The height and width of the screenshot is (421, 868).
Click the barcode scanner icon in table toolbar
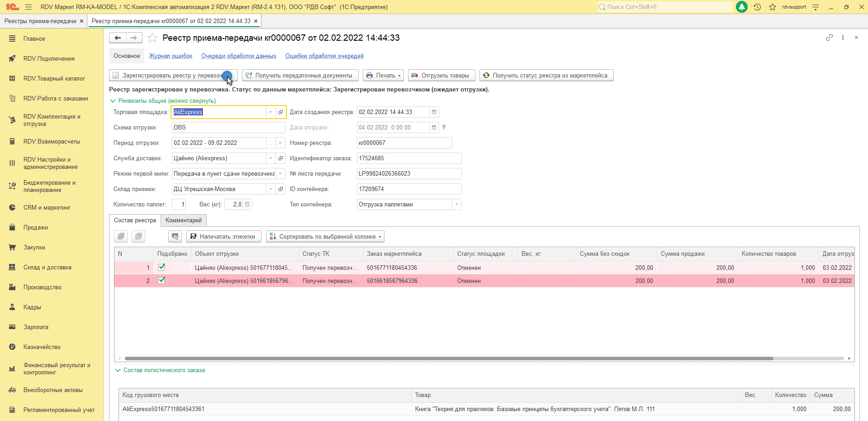[175, 236]
